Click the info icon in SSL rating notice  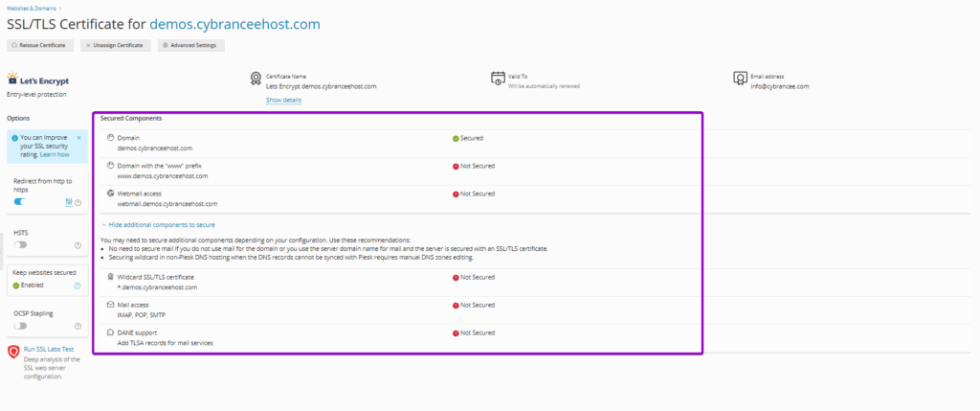point(14,138)
